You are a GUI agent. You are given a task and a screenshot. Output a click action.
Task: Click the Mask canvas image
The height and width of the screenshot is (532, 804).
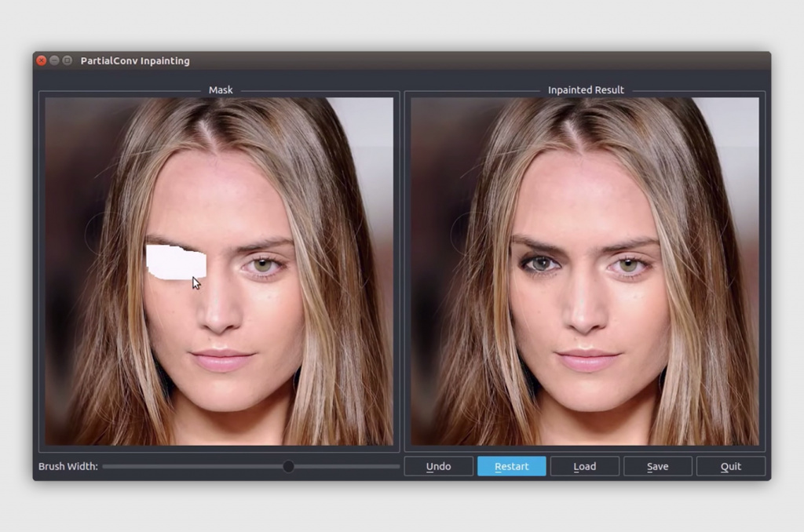pyautogui.click(x=219, y=271)
